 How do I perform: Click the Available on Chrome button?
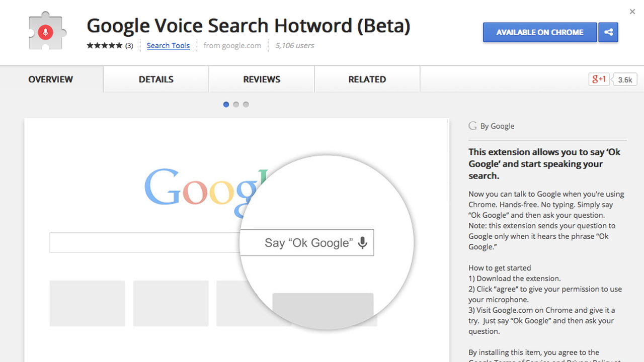(540, 32)
